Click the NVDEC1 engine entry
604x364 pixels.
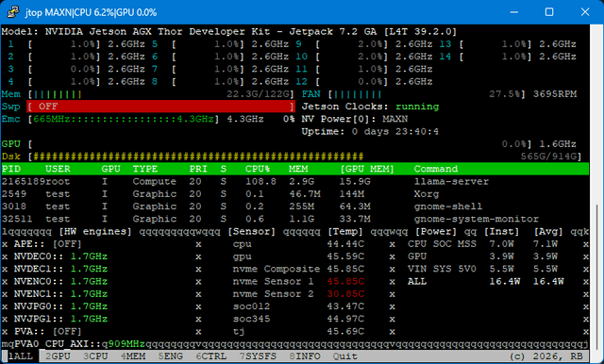coord(60,269)
